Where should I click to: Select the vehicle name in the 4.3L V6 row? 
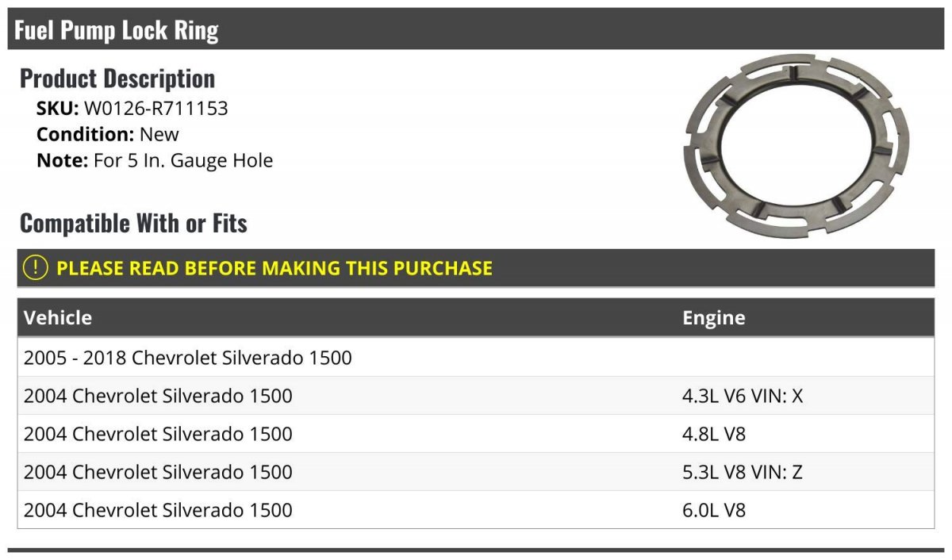click(x=158, y=396)
